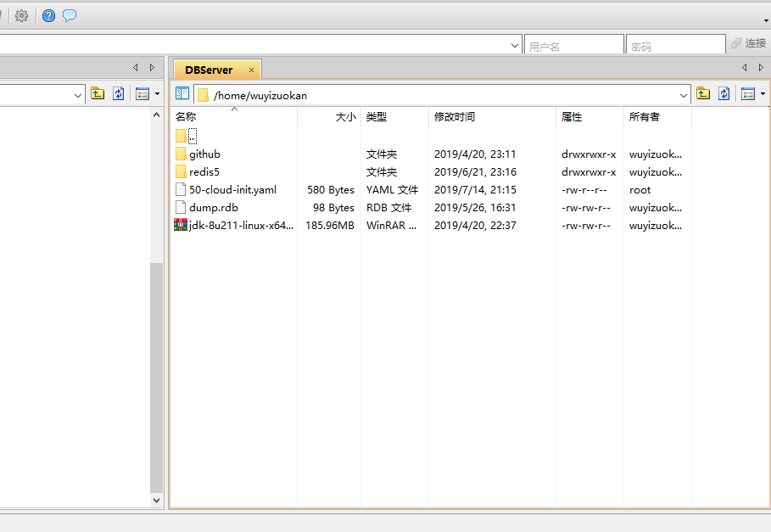Screen dimensions: 771x532
Task: Open view mode dropdown arrow in DBServer pane
Action: point(763,94)
